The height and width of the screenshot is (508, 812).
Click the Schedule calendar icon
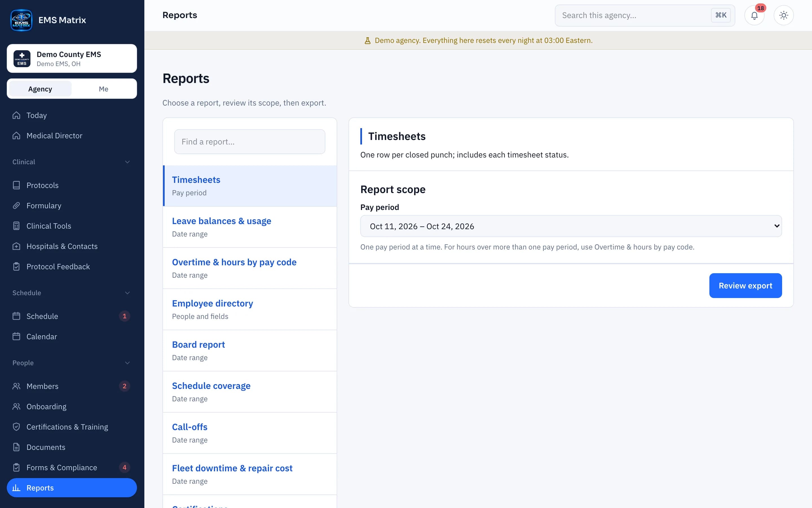[x=16, y=316]
